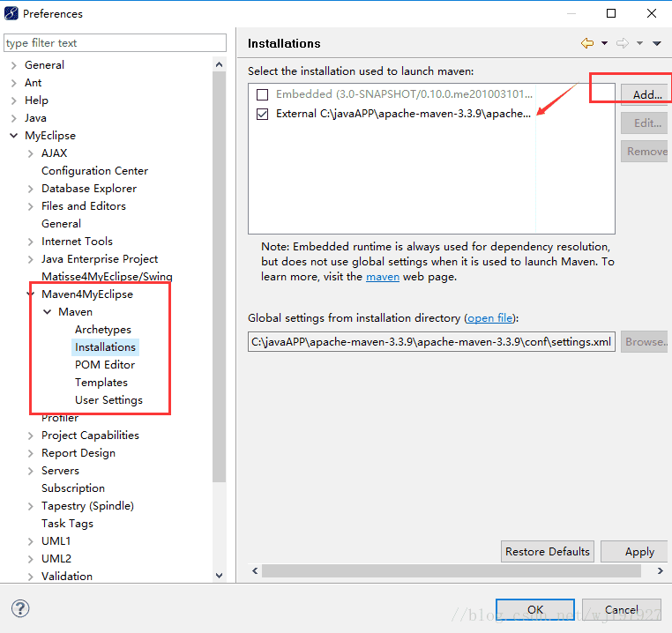Screen dimensions: 672x633
Task: Click the tree panel vertical scrollbar thumb
Action: (x=219, y=277)
